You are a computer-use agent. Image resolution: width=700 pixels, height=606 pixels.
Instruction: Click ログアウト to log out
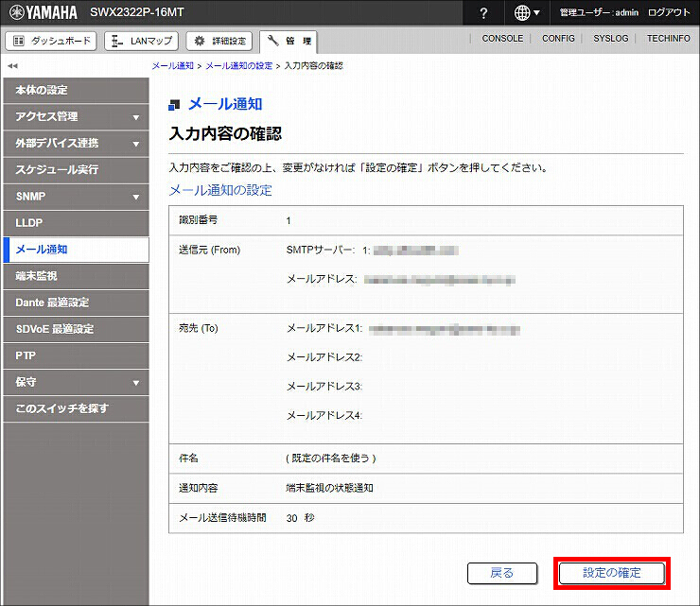669,12
